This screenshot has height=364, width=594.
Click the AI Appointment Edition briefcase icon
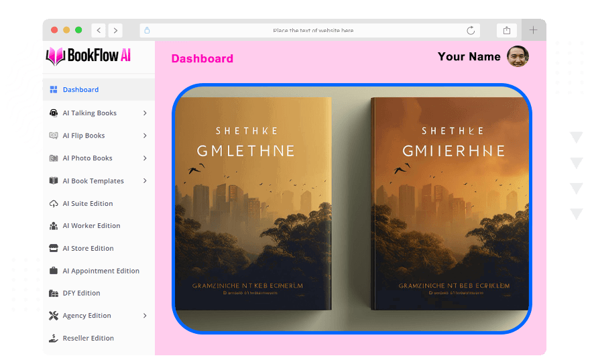[54, 271]
